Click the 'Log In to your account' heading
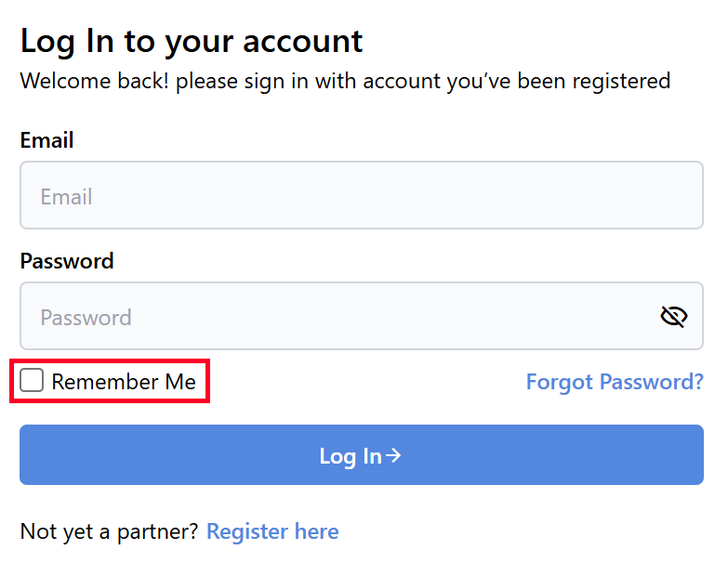728x563 pixels. click(x=192, y=42)
